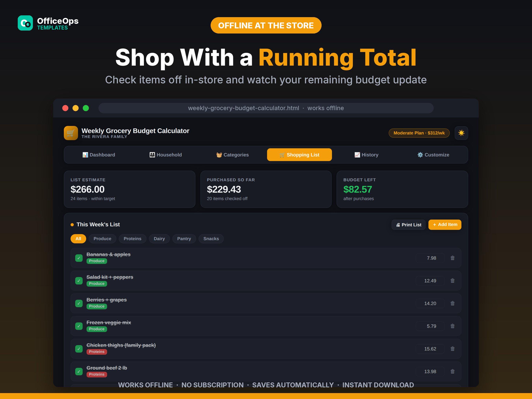
Task: Edit the 15.62 price field
Action: click(x=430, y=349)
